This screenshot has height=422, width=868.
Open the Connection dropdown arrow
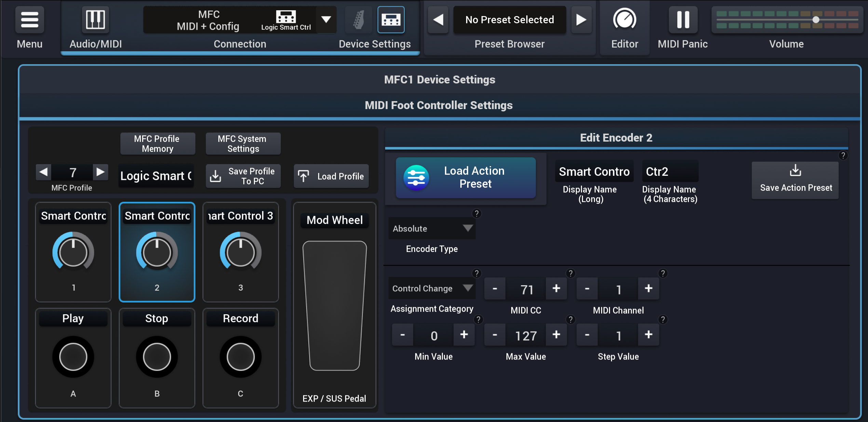point(326,20)
